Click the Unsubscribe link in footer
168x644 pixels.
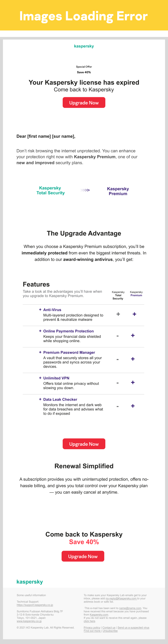(110, 631)
